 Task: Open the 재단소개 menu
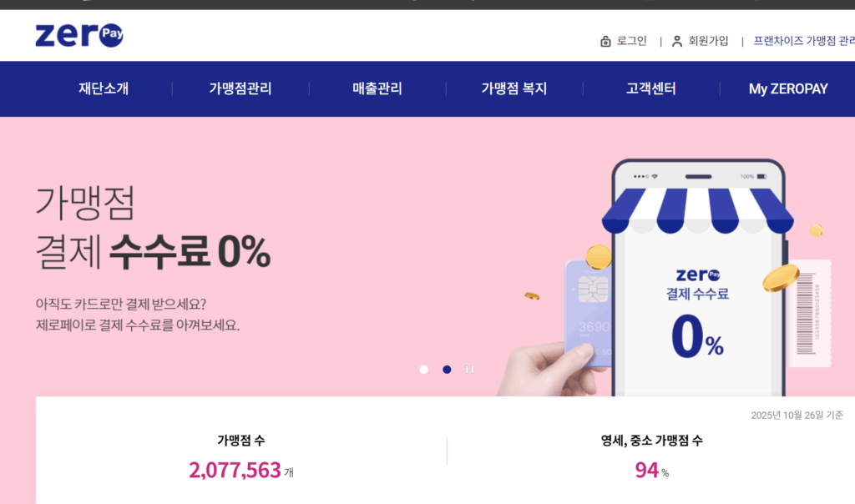coord(104,88)
